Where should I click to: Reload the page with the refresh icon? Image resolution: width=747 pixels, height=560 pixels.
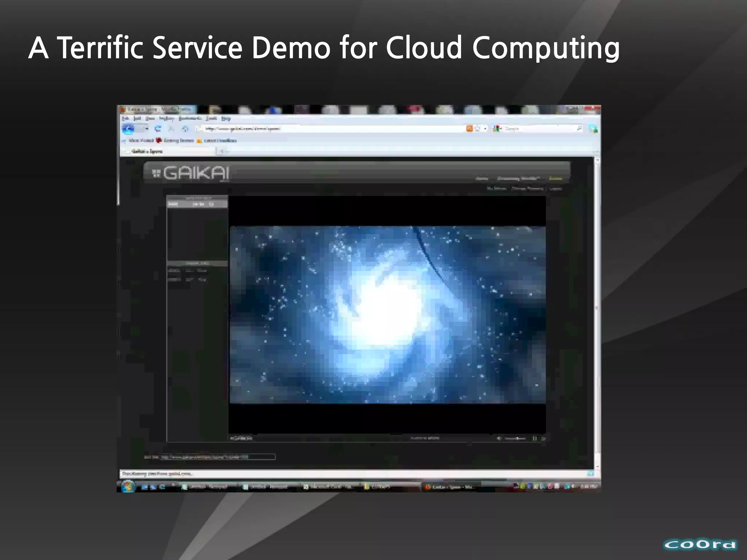coord(158,129)
